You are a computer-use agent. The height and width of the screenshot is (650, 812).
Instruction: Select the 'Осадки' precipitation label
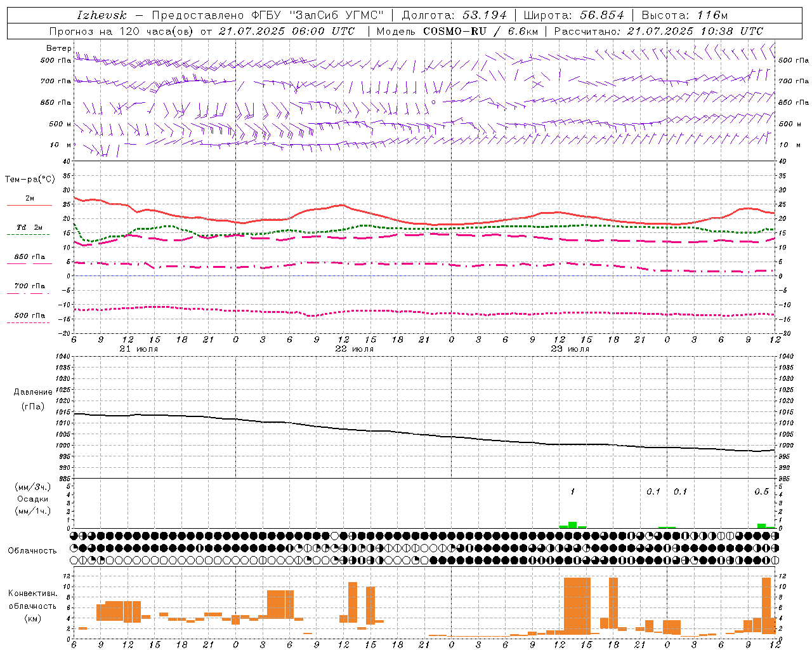pos(33,499)
